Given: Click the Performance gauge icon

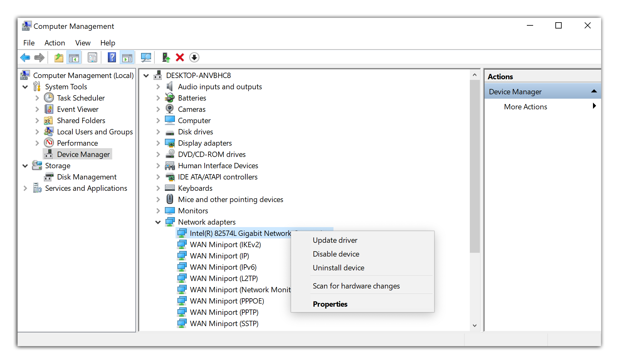Looking at the screenshot, I should pos(49,143).
